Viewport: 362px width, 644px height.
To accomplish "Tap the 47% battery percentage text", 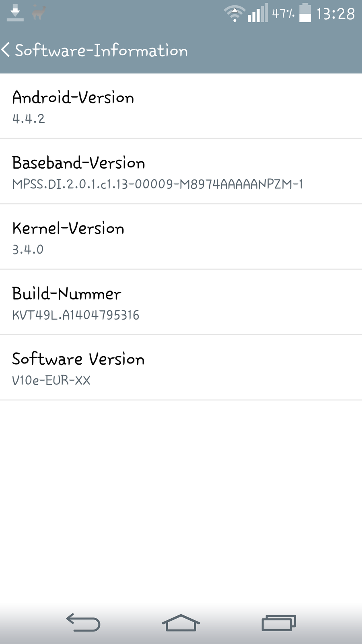I will tap(283, 14).
